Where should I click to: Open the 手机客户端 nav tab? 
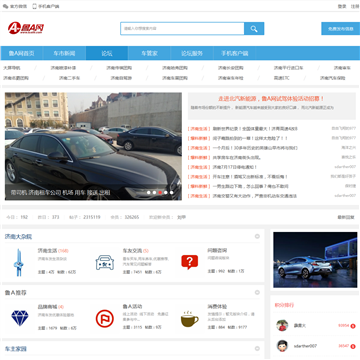(x=235, y=53)
